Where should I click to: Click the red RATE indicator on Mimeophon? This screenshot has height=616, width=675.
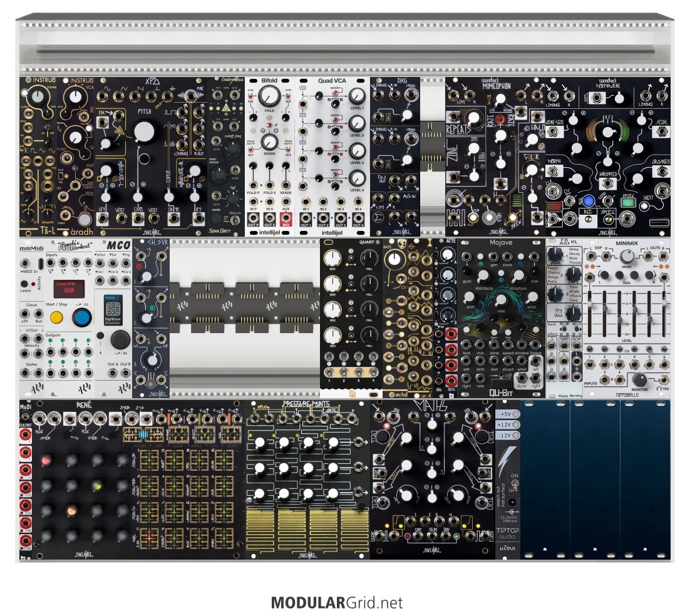tap(500, 118)
